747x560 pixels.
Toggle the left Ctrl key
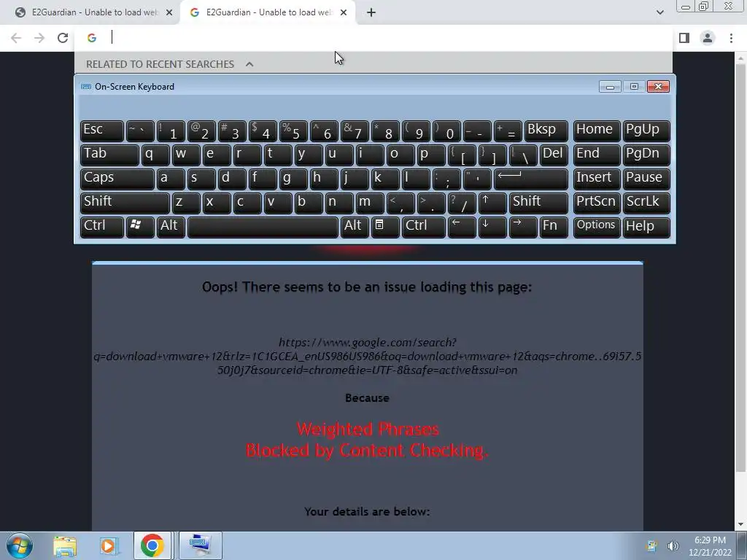102,226
